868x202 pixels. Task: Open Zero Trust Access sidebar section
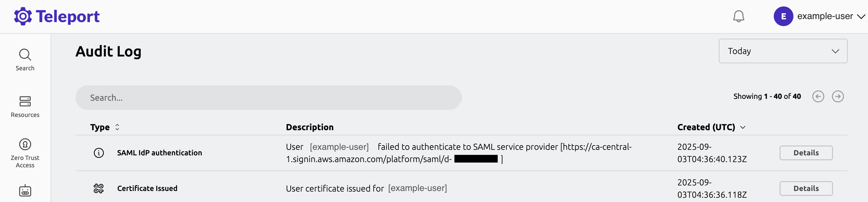(x=25, y=153)
